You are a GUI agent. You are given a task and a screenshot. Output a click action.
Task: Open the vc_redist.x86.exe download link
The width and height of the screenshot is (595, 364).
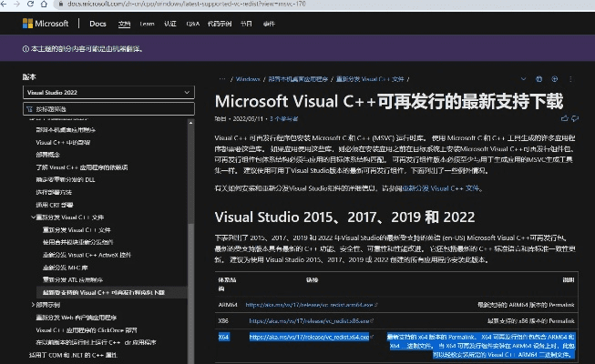(x=311, y=320)
